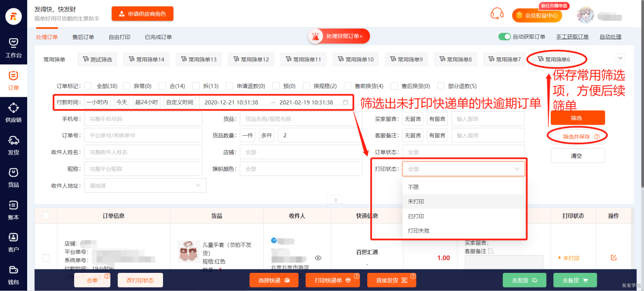Check the 部分退款(5) checkbox
644x291 pixels.
[x=441, y=86]
